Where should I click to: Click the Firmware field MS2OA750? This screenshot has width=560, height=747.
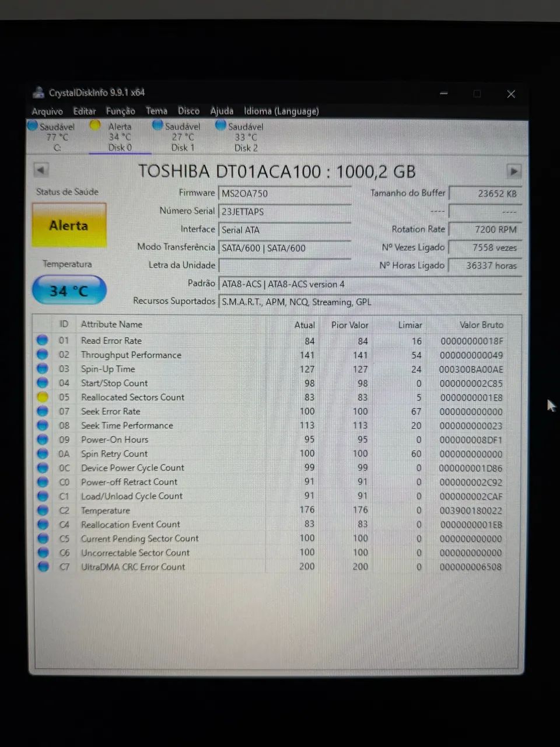[285, 194]
